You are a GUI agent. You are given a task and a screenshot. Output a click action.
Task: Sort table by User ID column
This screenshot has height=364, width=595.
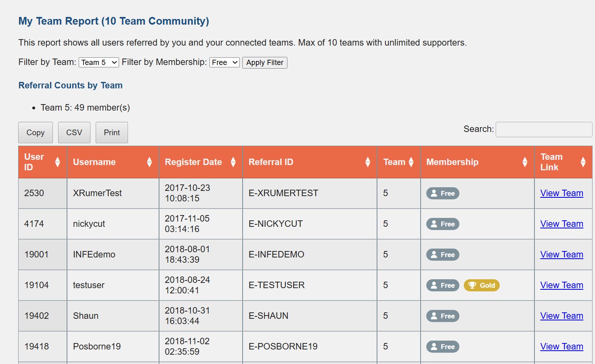[42, 162]
